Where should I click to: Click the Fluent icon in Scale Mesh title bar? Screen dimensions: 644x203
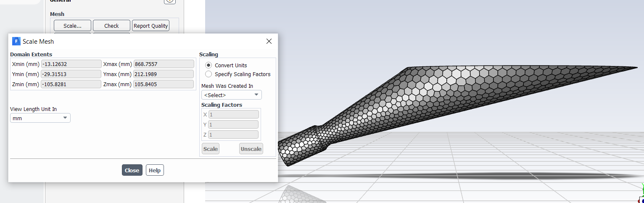pyautogui.click(x=16, y=41)
